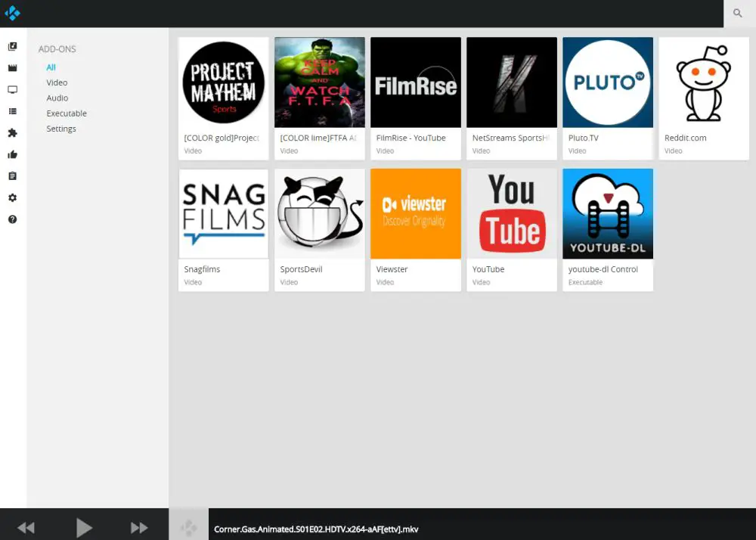Select the Video add-ons filter
This screenshot has height=540, width=756.
click(x=57, y=82)
